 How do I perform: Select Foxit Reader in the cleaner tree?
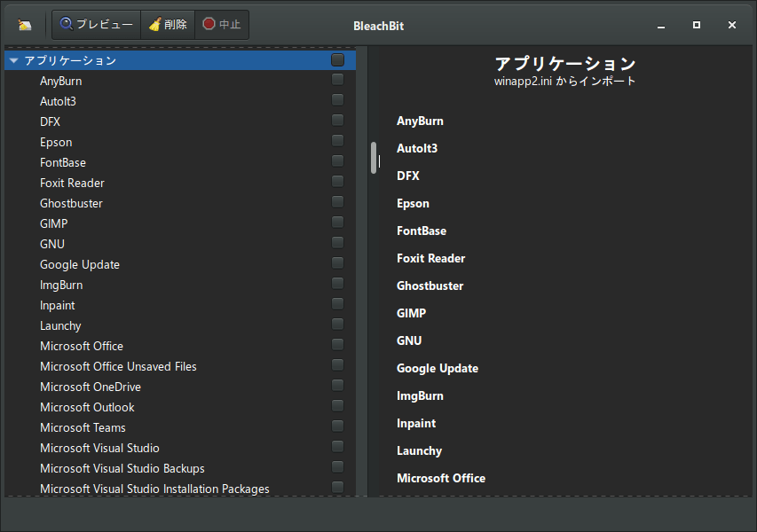point(180,183)
